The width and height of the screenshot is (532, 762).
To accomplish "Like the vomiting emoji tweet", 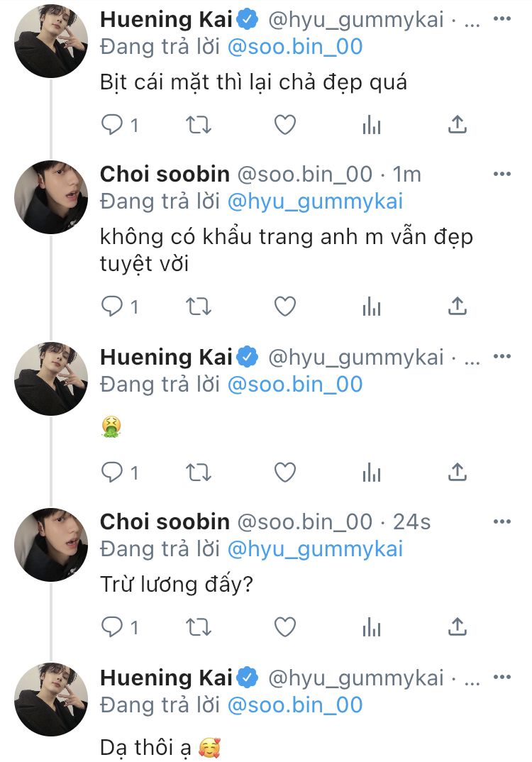I will click(284, 472).
